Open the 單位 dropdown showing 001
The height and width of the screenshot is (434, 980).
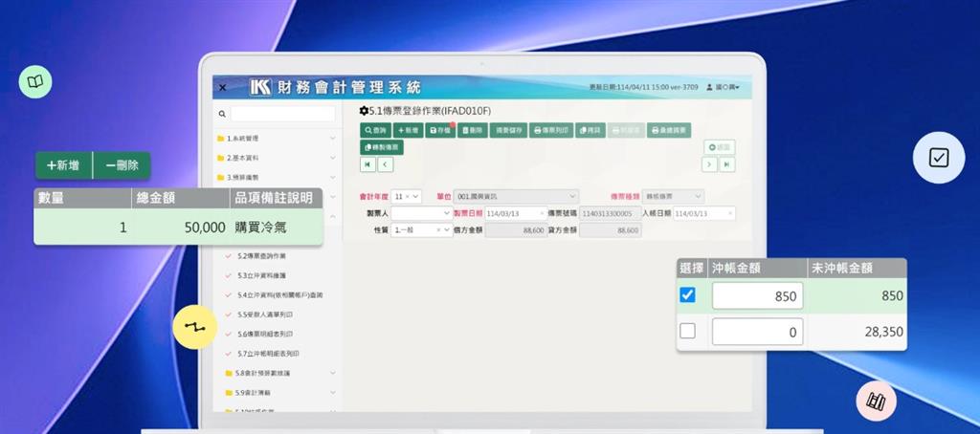tap(516, 196)
